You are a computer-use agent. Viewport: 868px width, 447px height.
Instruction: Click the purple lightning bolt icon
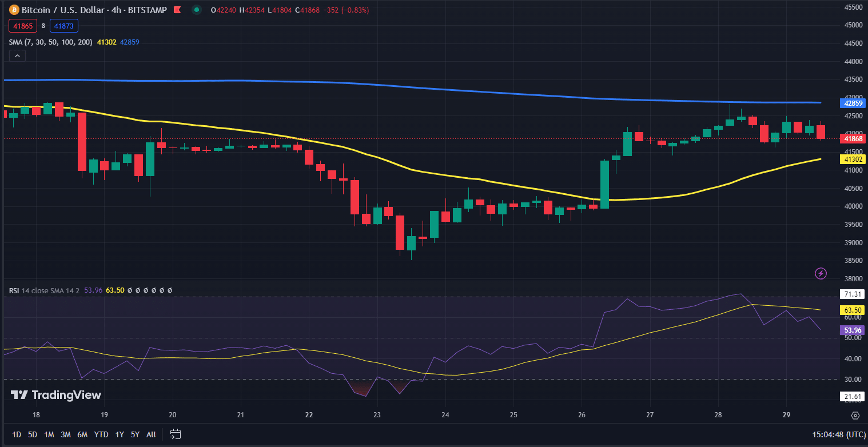tap(821, 273)
